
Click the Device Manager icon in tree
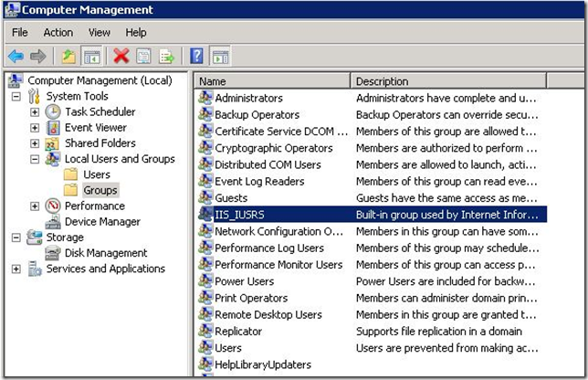53,222
